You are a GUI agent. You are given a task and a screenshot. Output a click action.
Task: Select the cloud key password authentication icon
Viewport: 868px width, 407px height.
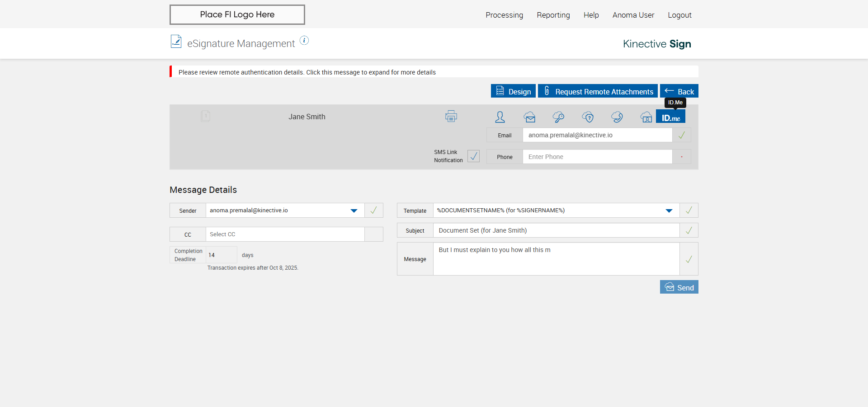coord(558,117)
